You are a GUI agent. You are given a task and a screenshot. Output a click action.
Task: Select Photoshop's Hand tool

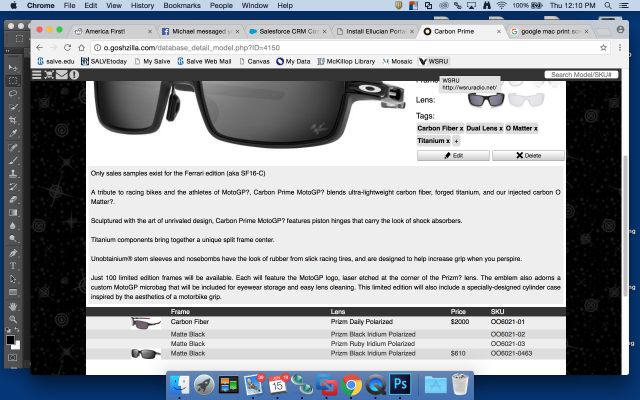click(x=13, y=306)
